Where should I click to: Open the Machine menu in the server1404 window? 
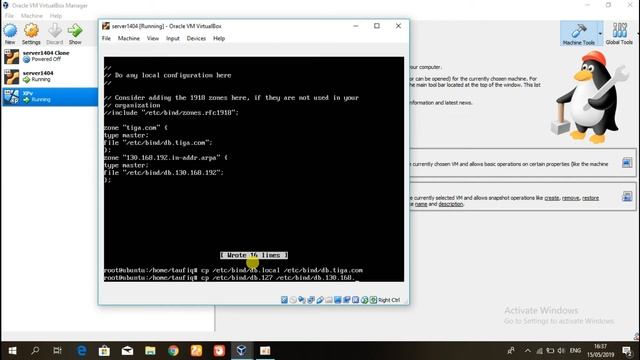click(129, 38)
